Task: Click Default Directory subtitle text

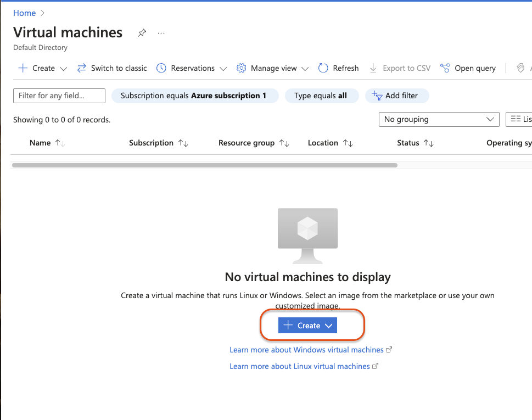Action: 40,48
